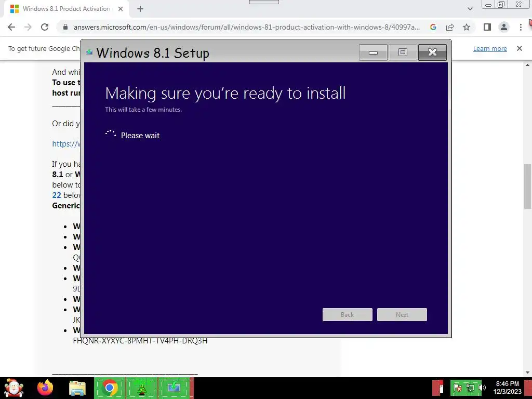Switch to Chrome in the taskbar
Screen dimensions: 532x399
click(109, 388)
